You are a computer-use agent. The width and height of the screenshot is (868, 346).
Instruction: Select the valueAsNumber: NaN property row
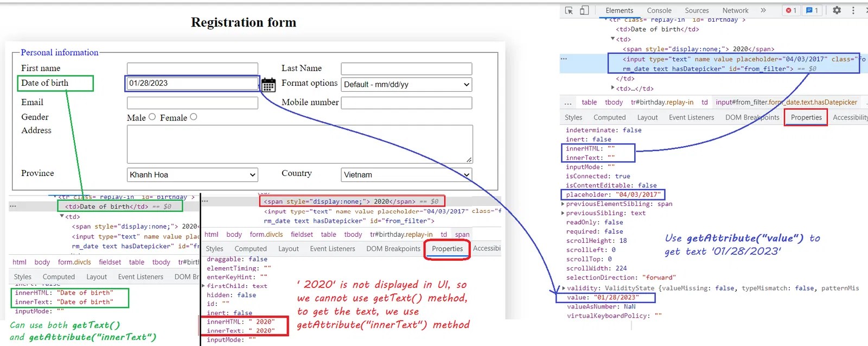tap(601, 307)
